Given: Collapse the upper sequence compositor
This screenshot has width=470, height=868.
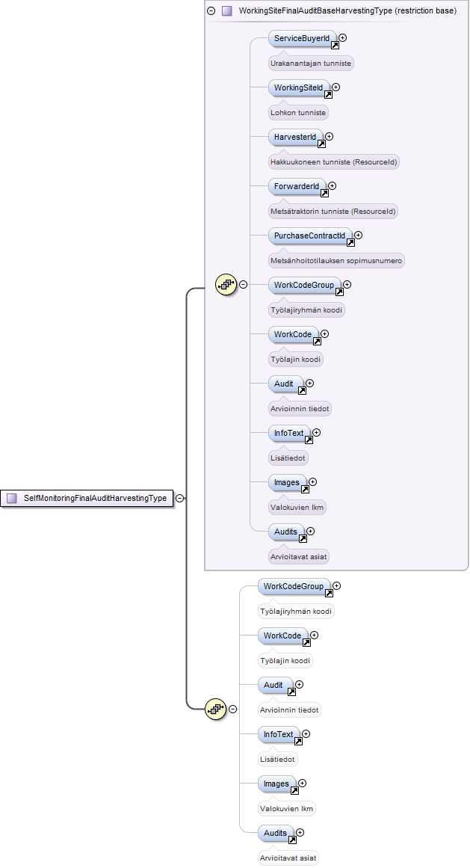Looking at the screenshot, I should [244, 285].
